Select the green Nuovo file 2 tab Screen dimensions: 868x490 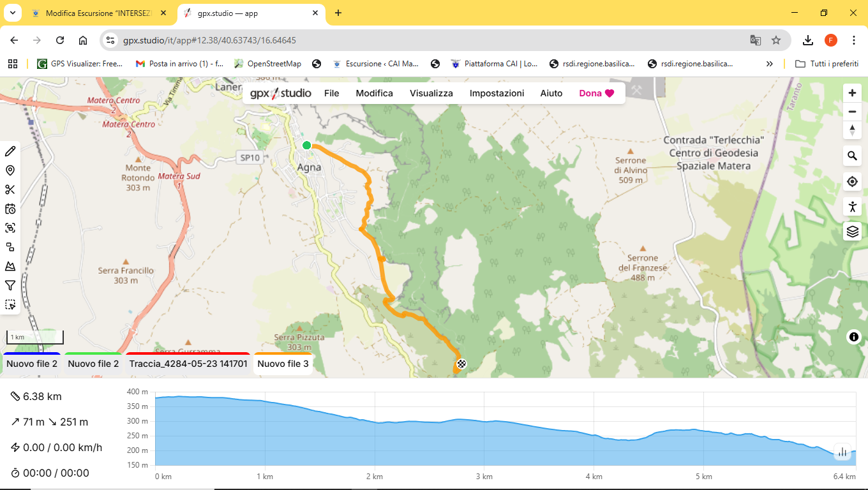[x=93, y=364]
